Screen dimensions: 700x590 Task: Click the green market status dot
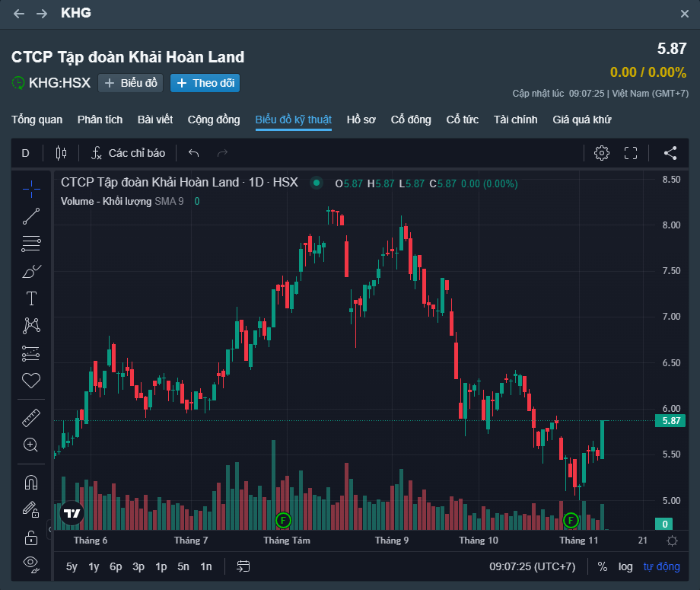[x=317, y=183]
